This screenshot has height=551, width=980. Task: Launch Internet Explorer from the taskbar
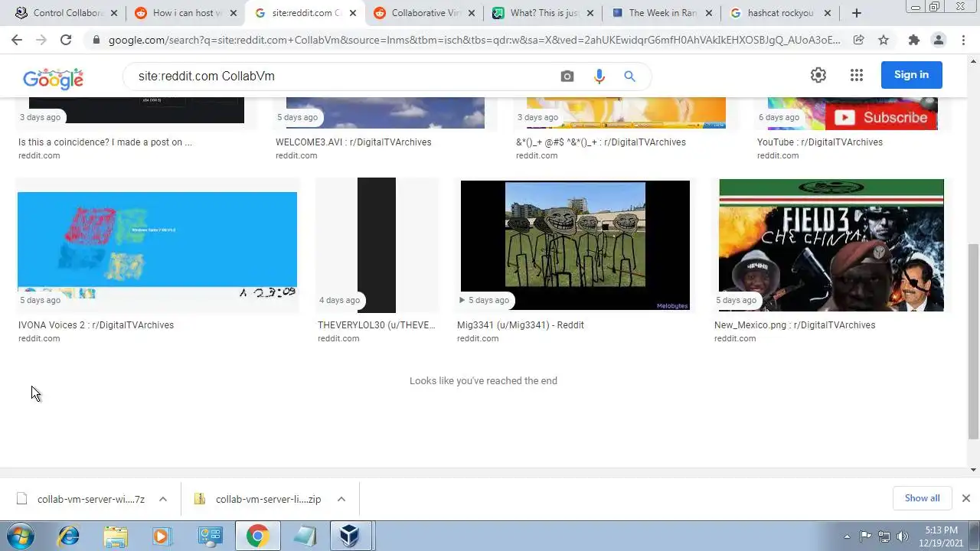click(x=69, y=536)
